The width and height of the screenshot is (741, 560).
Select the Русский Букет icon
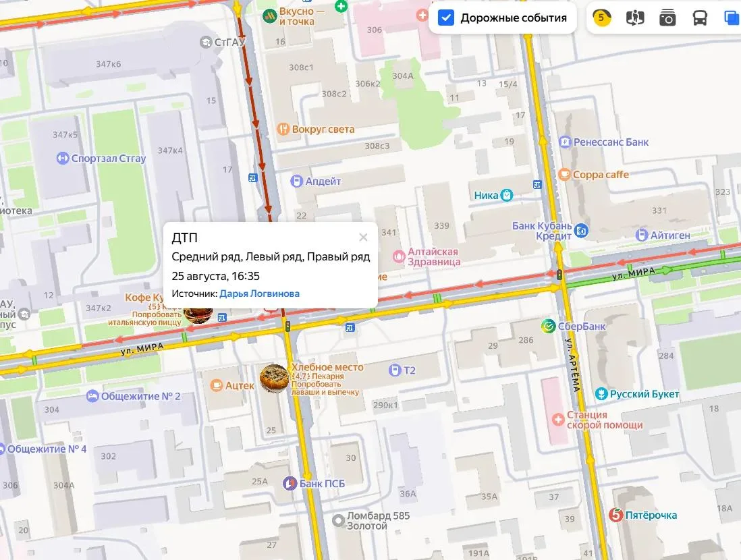(601, 393)
